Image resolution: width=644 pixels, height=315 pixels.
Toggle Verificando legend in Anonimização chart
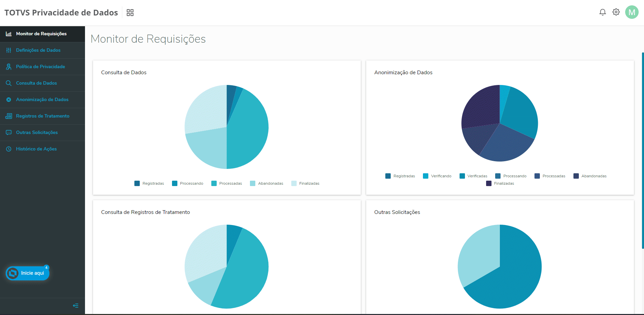click(437, 176)
